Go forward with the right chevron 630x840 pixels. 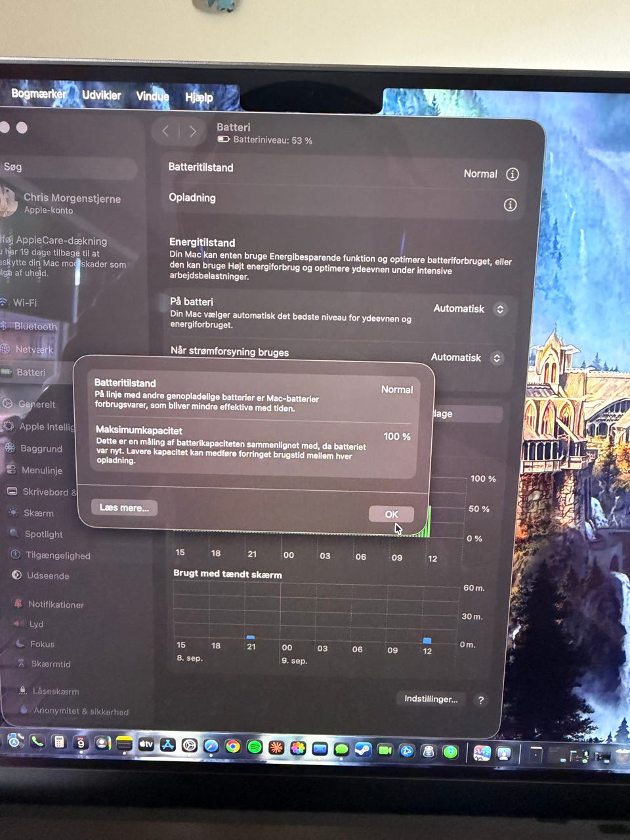pos(192,131)
